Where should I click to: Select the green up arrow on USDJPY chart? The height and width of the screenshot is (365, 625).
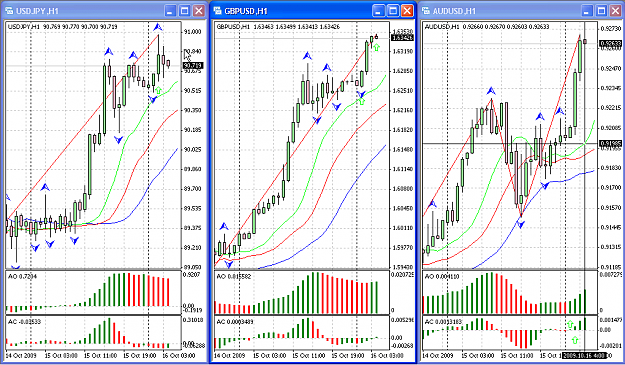click(x=158, y=90)
